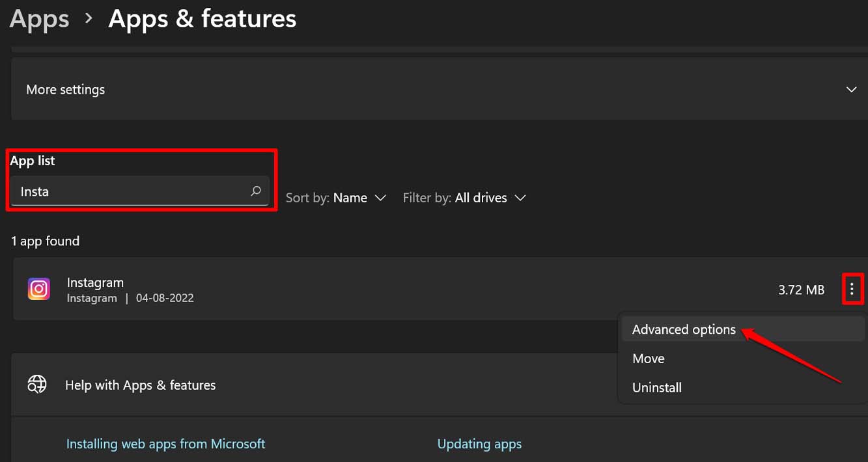Click the breadcrumb arrow after Apps

[89, 19]
